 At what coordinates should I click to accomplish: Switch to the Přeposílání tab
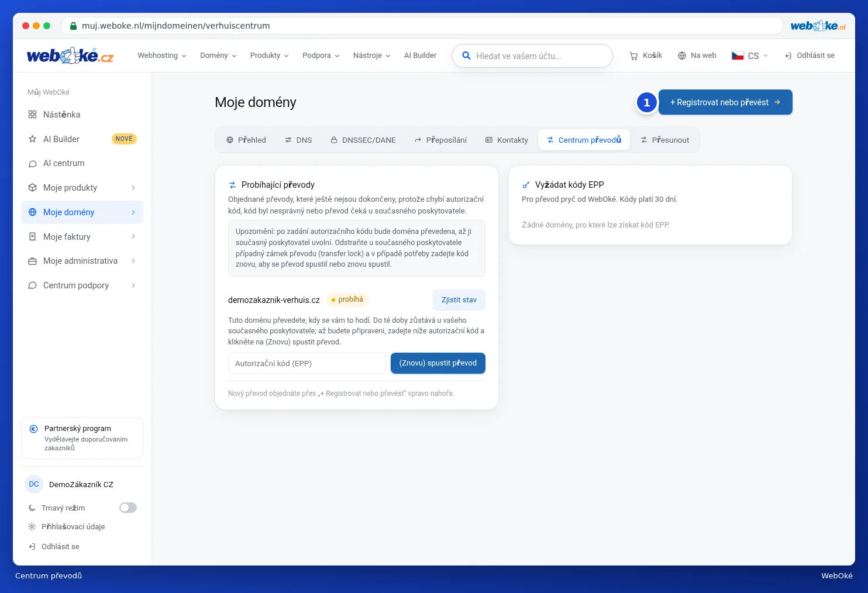(441, 140)
